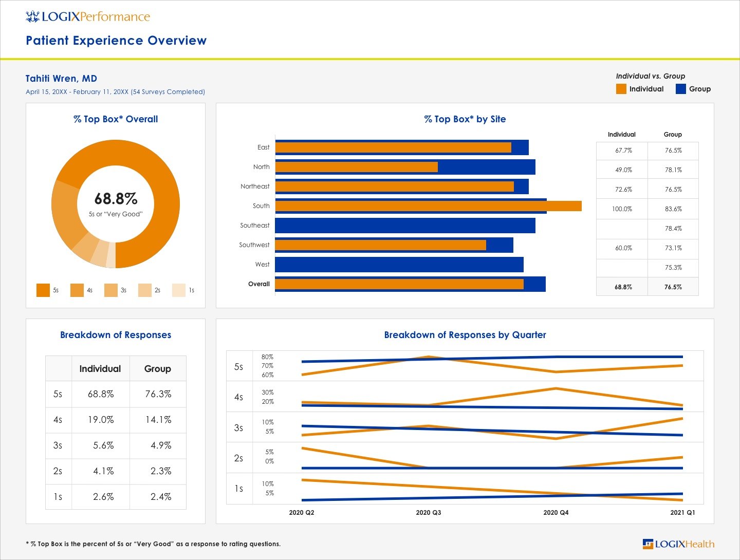This screenshot has height=560, width=740.
Task: Click the Southeast bar in site chart
Action: (405, 225)
